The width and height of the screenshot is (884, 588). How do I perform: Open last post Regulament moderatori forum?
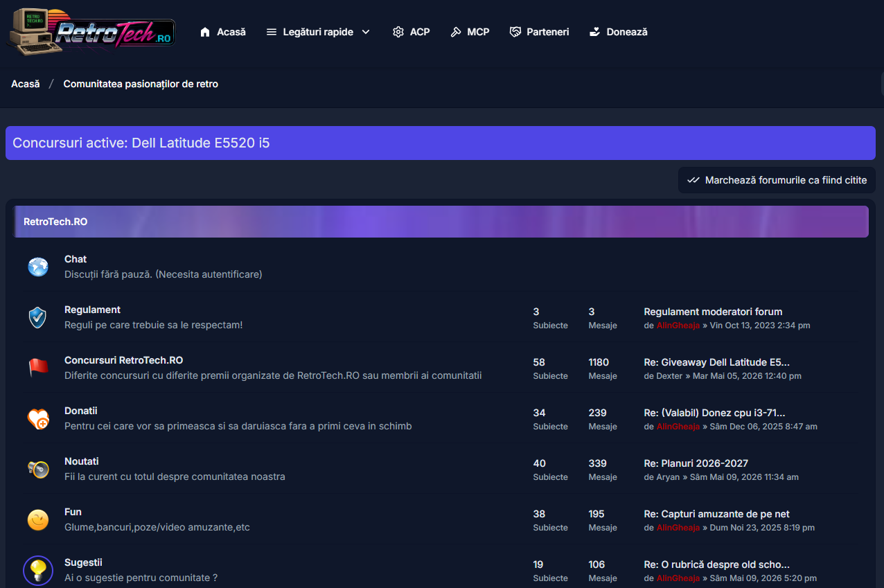713,312
